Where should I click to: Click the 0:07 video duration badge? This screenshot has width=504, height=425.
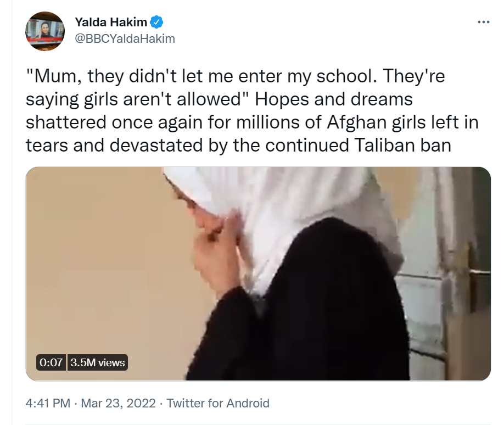coord(51,362)
